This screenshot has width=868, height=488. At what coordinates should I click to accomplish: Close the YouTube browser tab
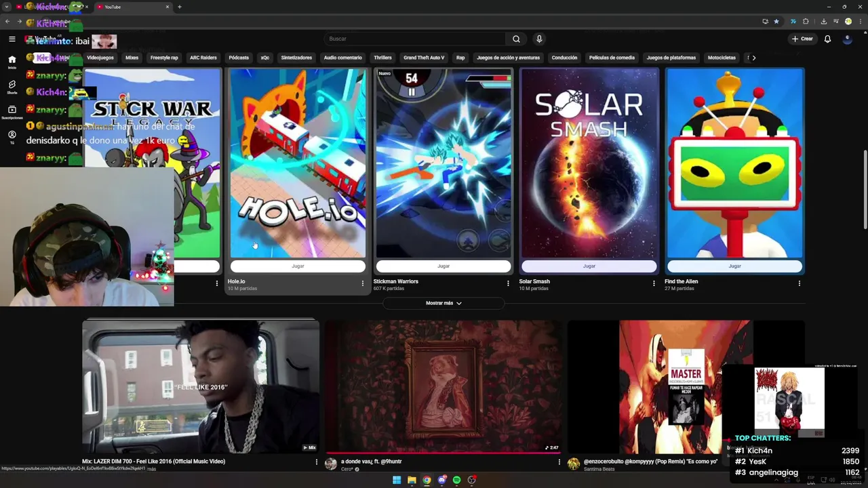click(167, 7)
